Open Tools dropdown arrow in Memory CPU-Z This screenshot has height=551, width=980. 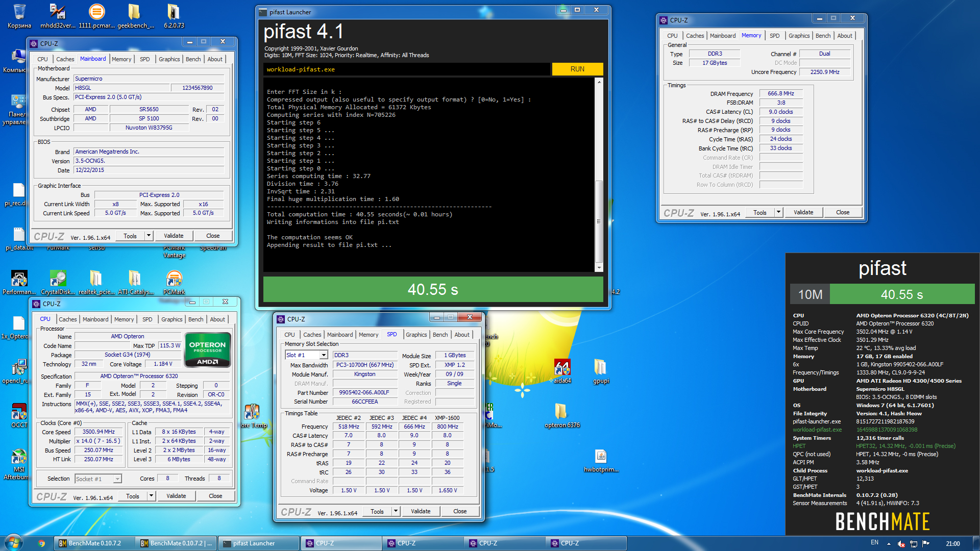pos(778,212)
